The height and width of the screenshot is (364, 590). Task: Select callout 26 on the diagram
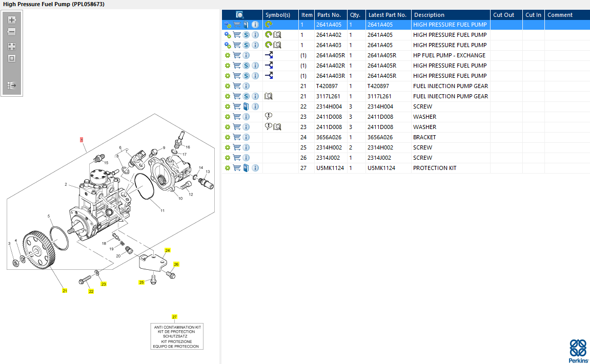[176, 265]
